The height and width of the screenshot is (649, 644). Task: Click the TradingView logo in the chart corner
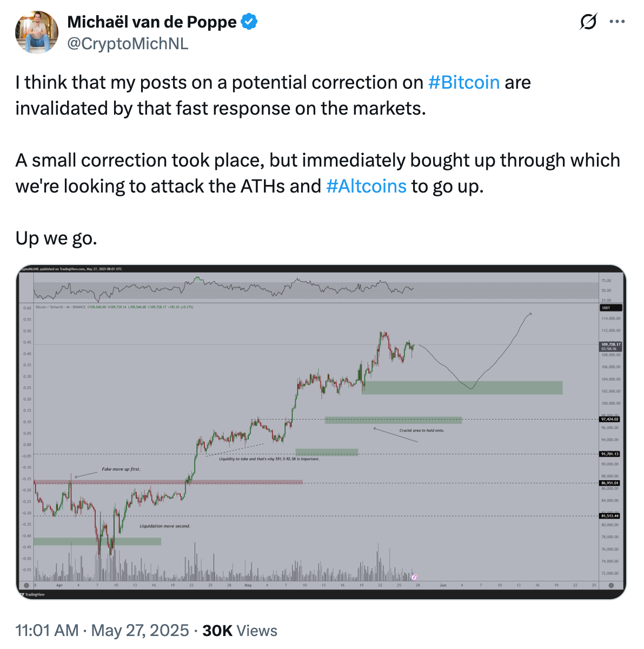pos(32,594)
